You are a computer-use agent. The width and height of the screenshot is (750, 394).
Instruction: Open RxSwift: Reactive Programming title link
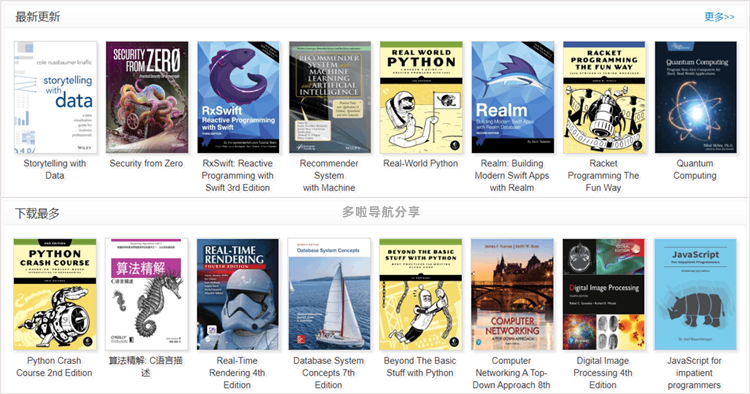(x=238, y=175)
